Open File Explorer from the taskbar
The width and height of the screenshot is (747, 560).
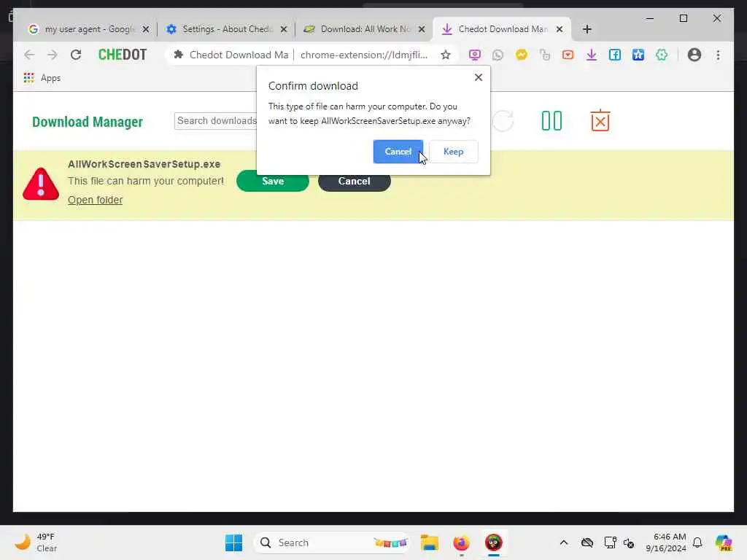pos(429,542)
